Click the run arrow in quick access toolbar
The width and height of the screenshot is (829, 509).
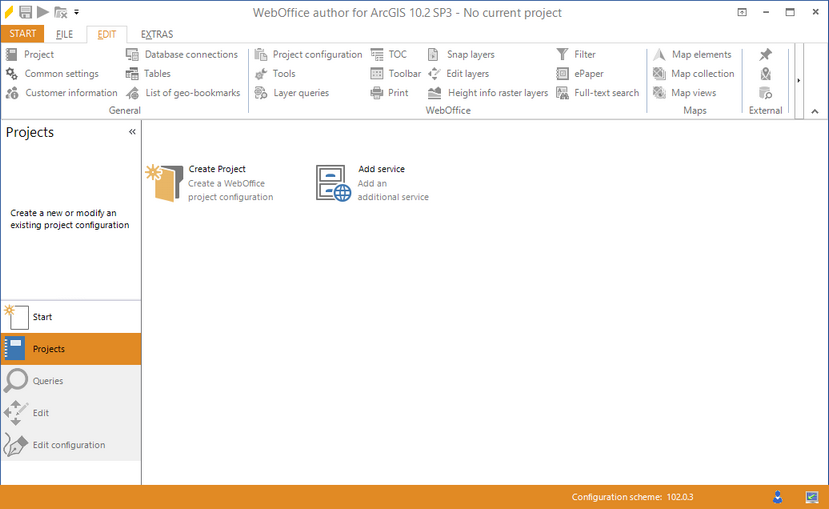43,12
